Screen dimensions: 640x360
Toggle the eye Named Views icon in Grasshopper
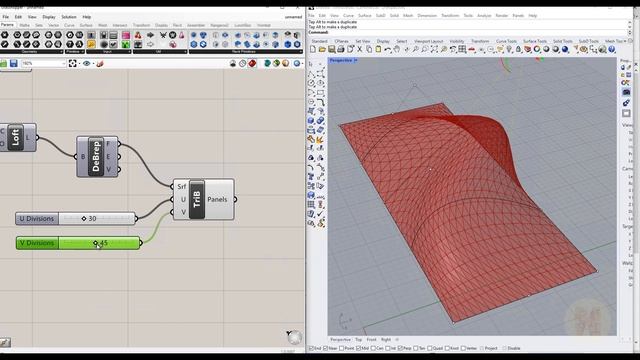86,63
